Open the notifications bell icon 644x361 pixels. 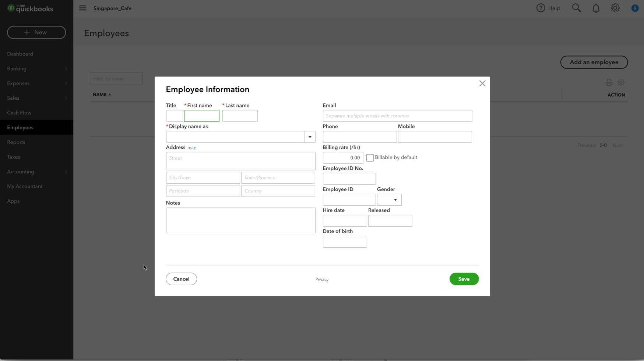click(596, 8)
